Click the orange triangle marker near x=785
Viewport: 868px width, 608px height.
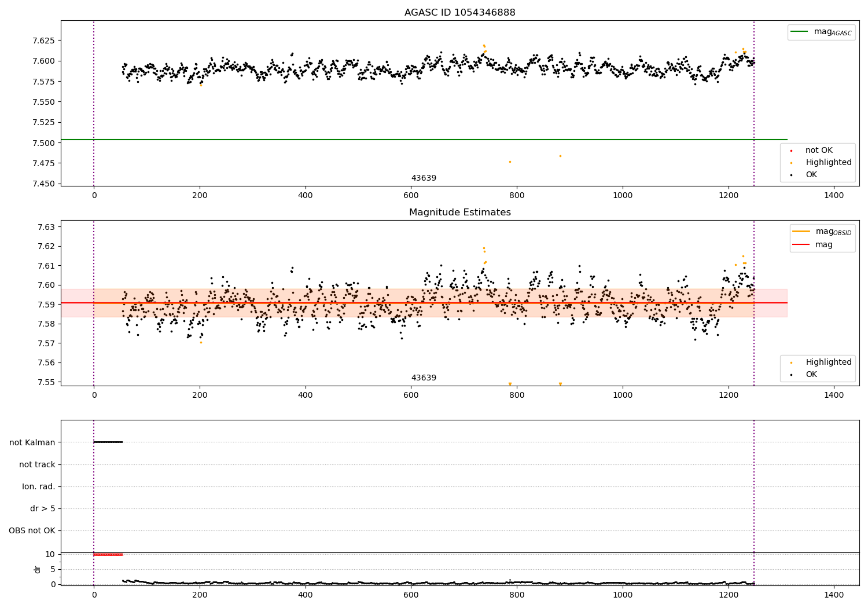(510, 384)
